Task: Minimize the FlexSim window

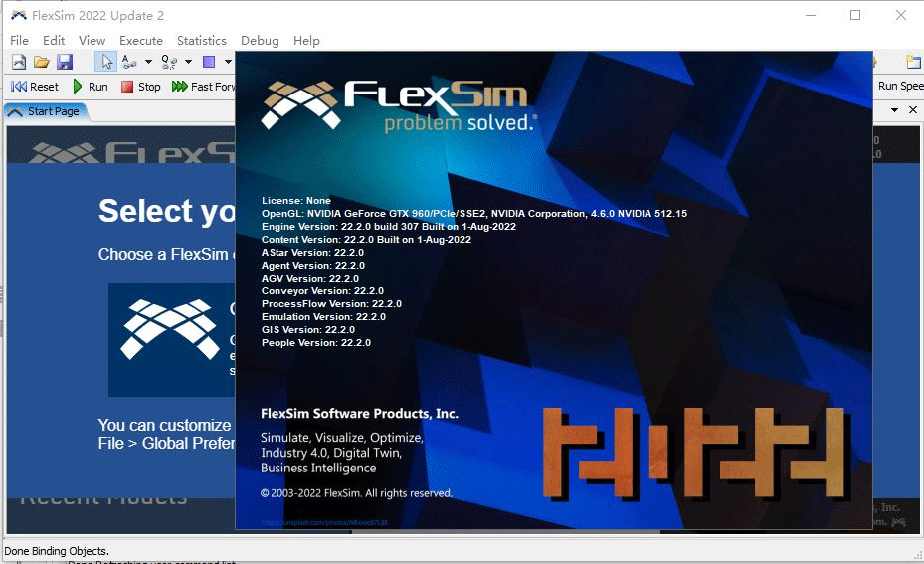Action: coord(811,15)
